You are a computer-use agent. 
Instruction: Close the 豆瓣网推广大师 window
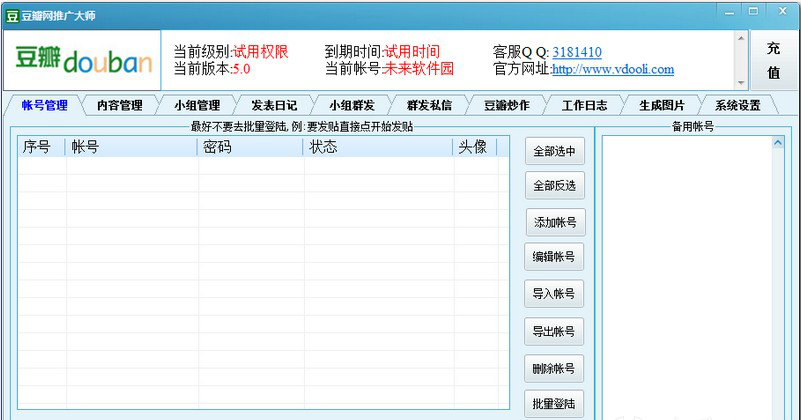click(782, 12)
